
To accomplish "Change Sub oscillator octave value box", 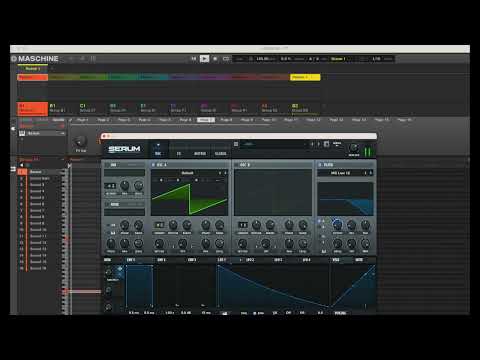I will tap(110, 186).
